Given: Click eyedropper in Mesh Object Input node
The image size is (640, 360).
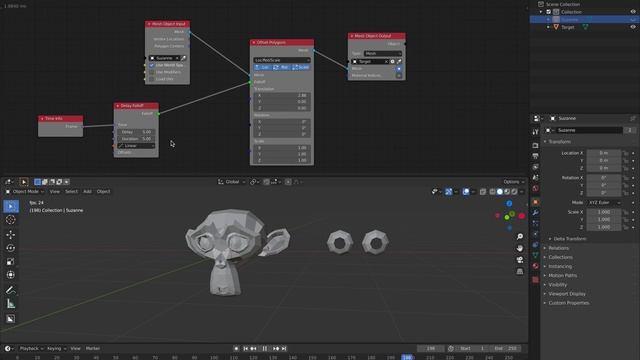Looking at the screenshot, I should coord(183,58).
